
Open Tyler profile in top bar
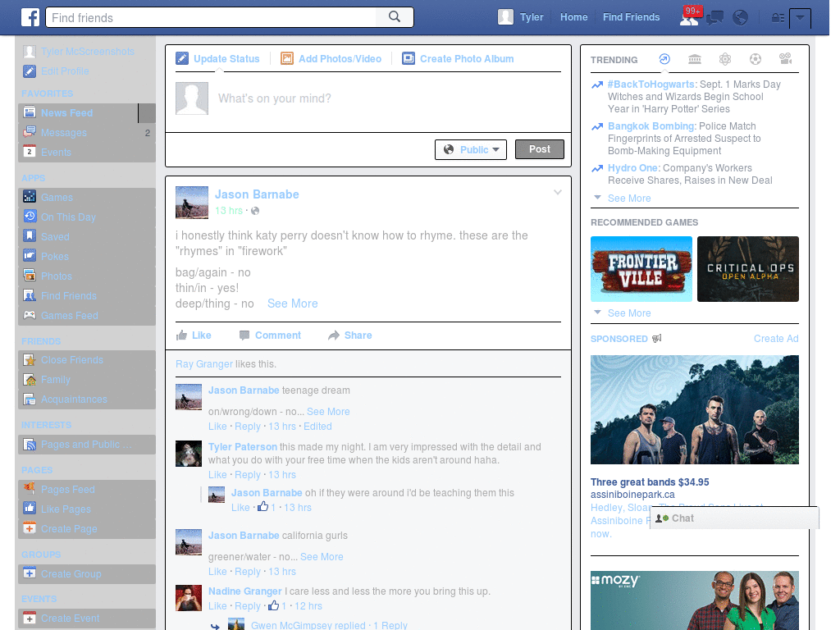pyautogui.click(x=521, y=17)
